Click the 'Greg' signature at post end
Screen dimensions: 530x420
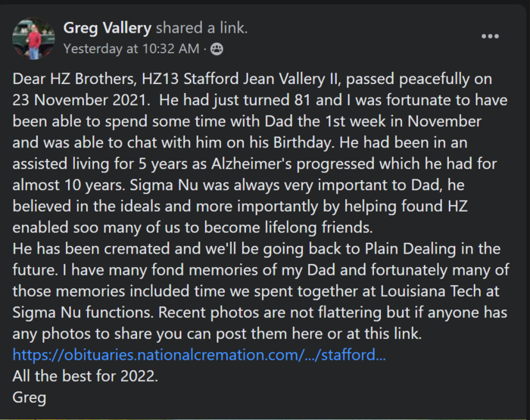click(x=29, y=397)
